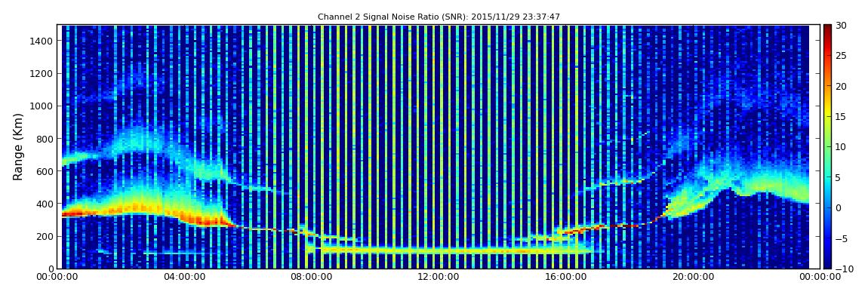
Task: Click the colorbar value −5
Action: pos(842,238)
